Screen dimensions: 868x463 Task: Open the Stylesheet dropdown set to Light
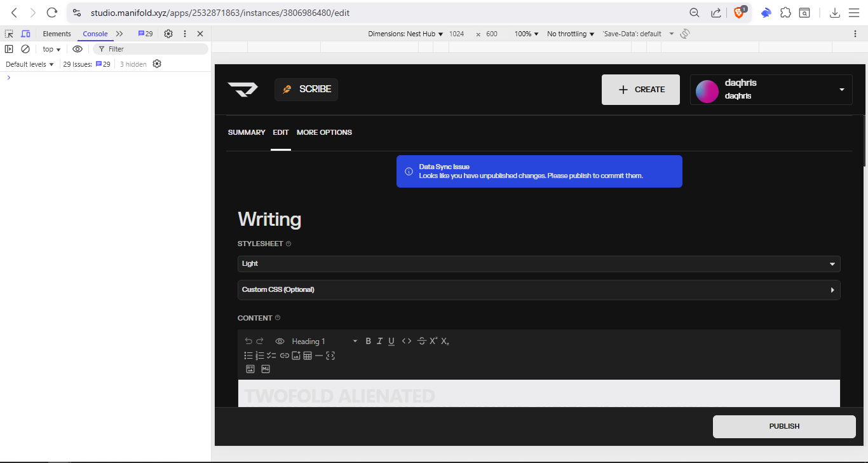click(539, 264)
